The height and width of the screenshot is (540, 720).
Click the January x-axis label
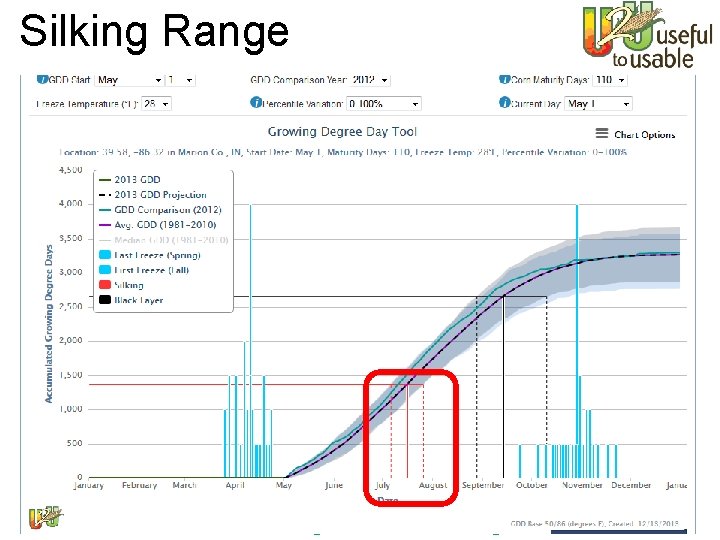(x=89, y=485)
